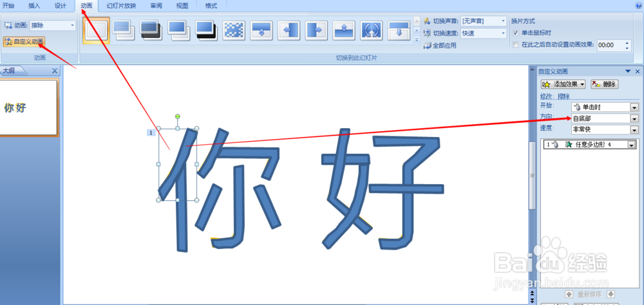The image size is (644, 305).
Task: Open the 插入 ribbon tab
Action: pyautogui.click(x=35, y=6)
